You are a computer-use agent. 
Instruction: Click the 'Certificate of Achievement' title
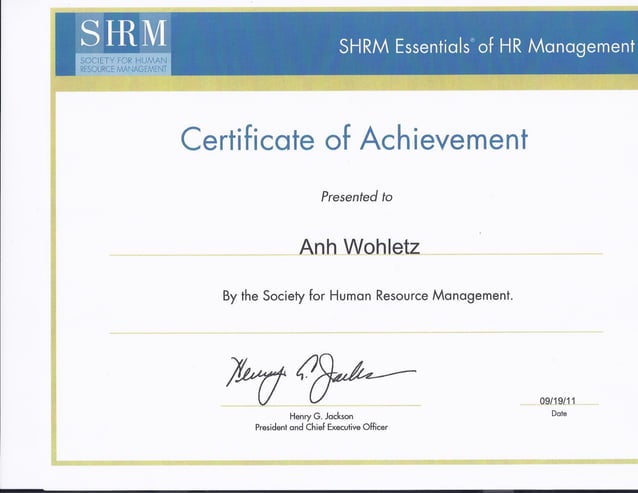(x=354, y=139)
